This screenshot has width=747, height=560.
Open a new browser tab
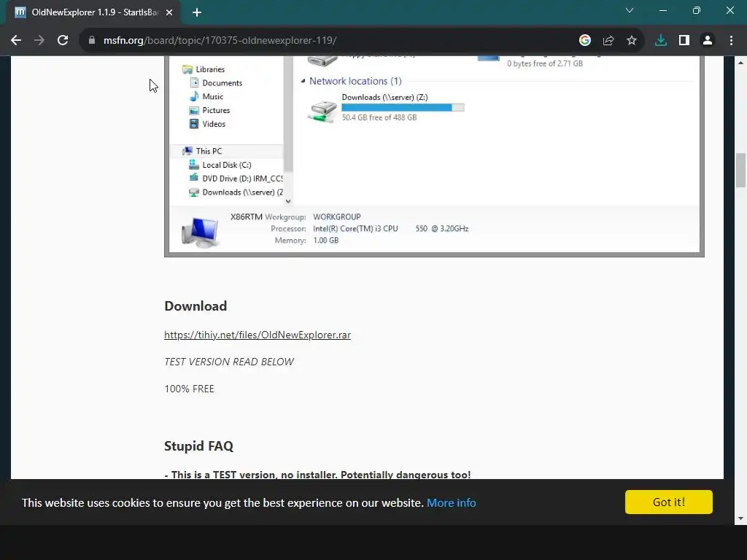pyautogui.click(x=197, y=12)
